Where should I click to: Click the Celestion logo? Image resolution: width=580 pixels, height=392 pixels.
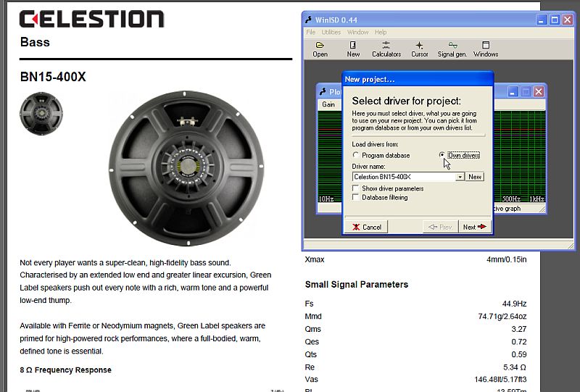point(91,20)
